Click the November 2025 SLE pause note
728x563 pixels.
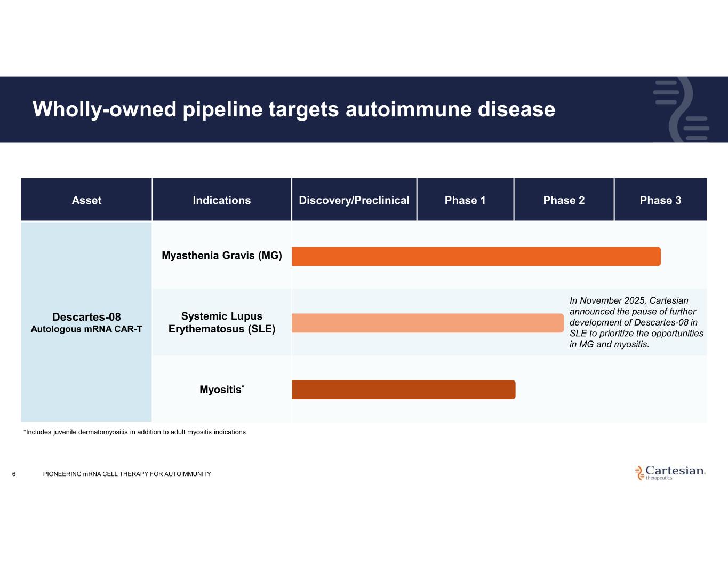[x=636, y=322]
